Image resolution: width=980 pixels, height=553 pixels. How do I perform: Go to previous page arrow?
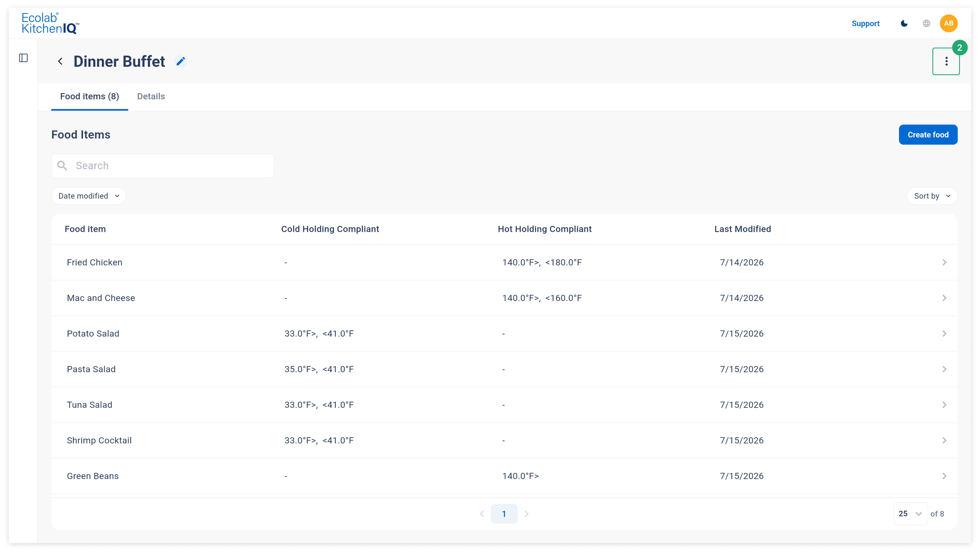coord(482,514)
